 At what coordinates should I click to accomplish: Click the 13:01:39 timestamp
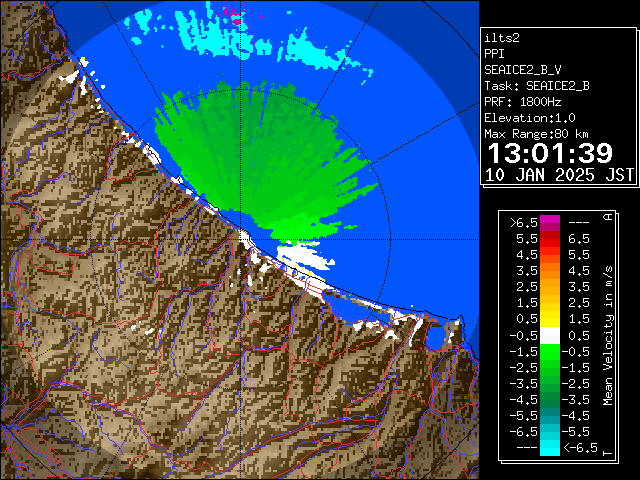pos(550,153)
